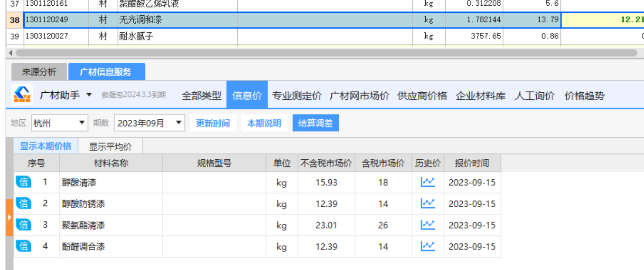
Task: Select the 信息价 category
Action: [247, 96]
